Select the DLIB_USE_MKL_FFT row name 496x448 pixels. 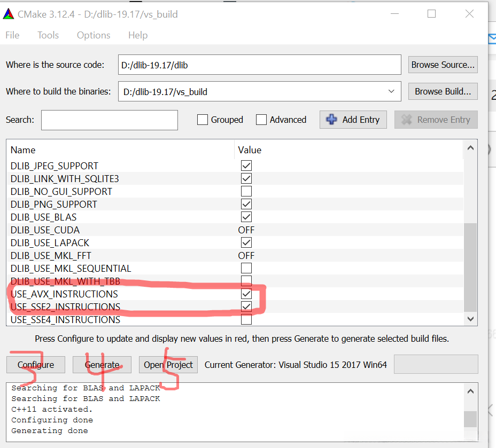[51, 256]
